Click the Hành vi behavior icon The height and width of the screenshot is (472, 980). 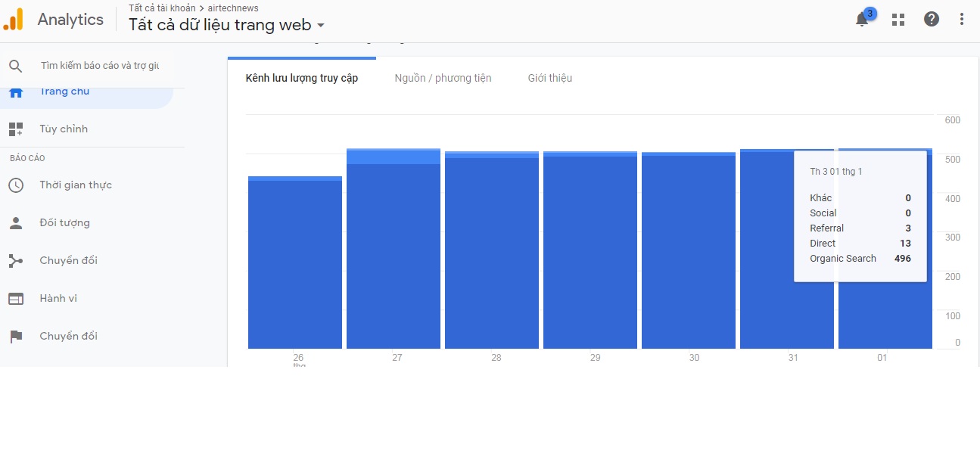[16, 299]
